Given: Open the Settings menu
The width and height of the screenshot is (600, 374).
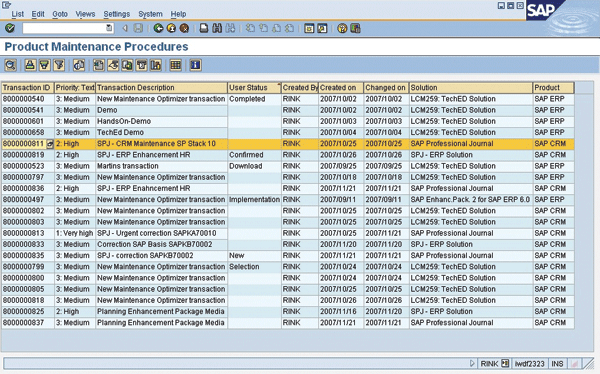Looking at the screenshot, I should tap(117, 14).
